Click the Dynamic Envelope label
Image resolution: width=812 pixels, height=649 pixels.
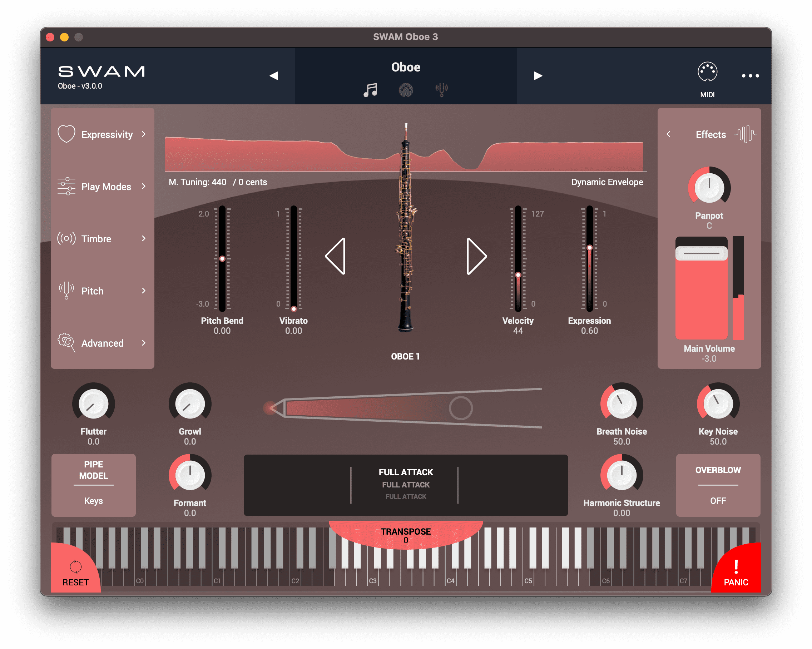(x=607, y=182)
